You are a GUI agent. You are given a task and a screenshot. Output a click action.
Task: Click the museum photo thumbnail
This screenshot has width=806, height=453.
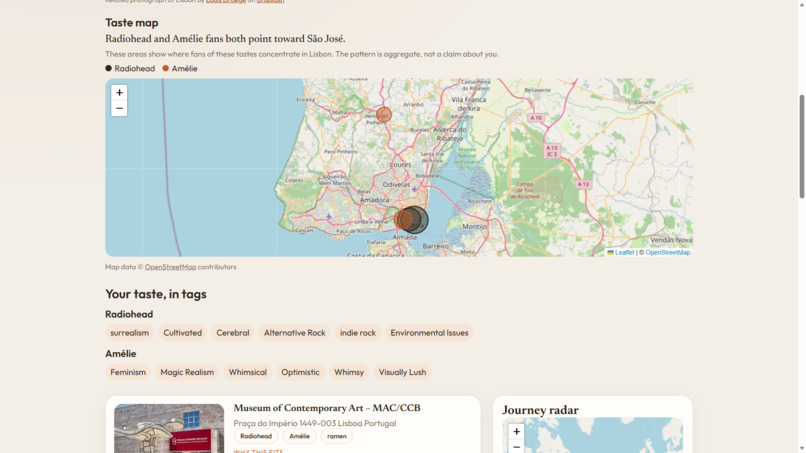169,428
